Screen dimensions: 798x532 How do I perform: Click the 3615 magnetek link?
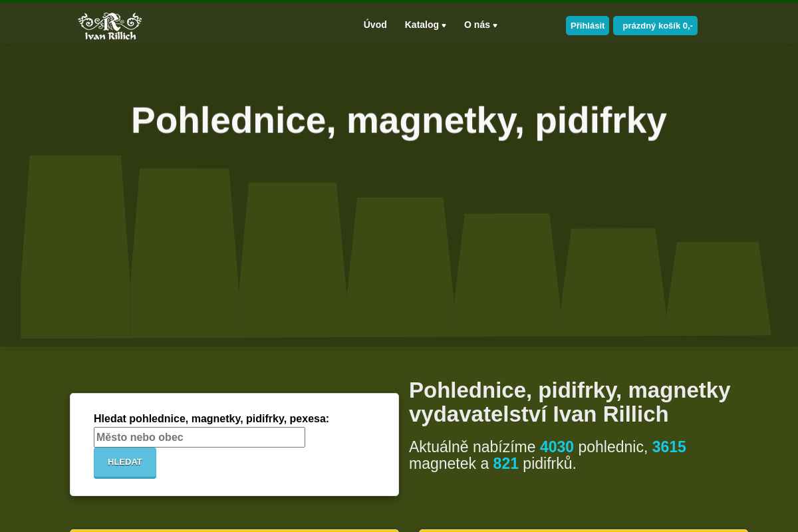pyautogui.click(x=669, y=447)
